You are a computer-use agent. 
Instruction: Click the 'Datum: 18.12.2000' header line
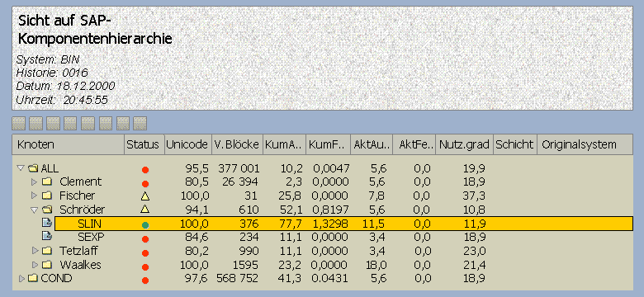coord(65,86)
